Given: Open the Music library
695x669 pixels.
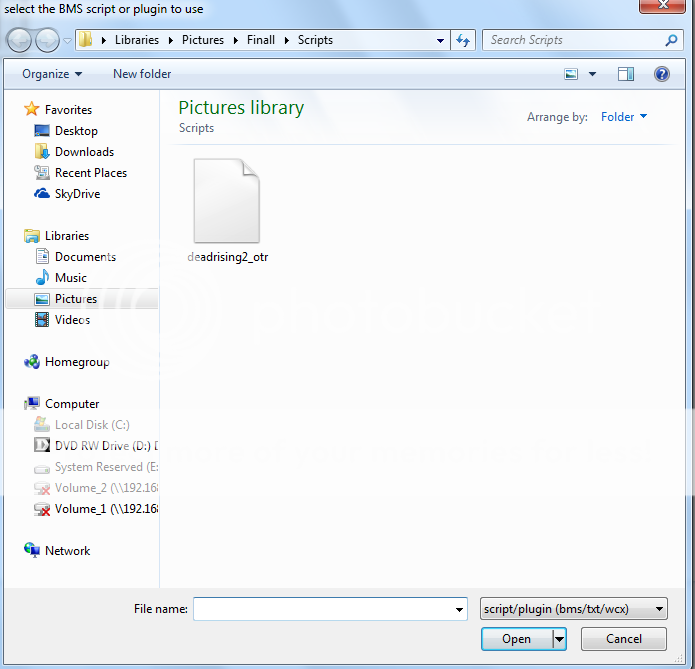Looking at the screenshot, I should pos(70,278).
